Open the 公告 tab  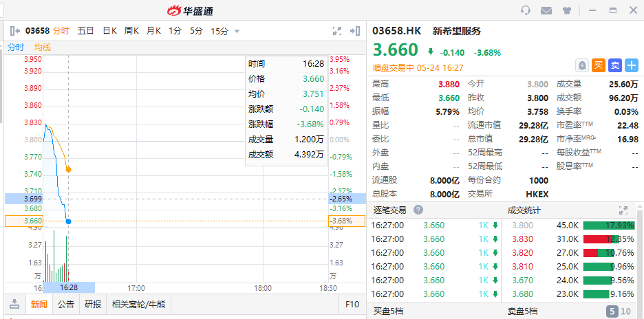click(66, 305)
